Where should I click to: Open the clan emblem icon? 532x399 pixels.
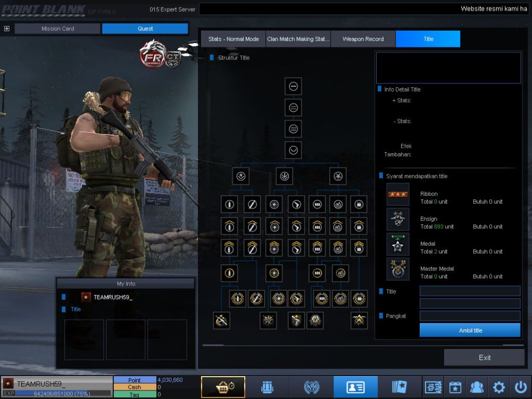[x=311, y=387]
